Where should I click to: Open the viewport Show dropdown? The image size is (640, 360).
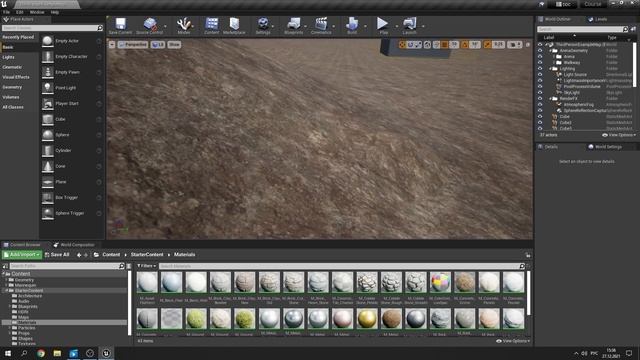click(174, 44)
